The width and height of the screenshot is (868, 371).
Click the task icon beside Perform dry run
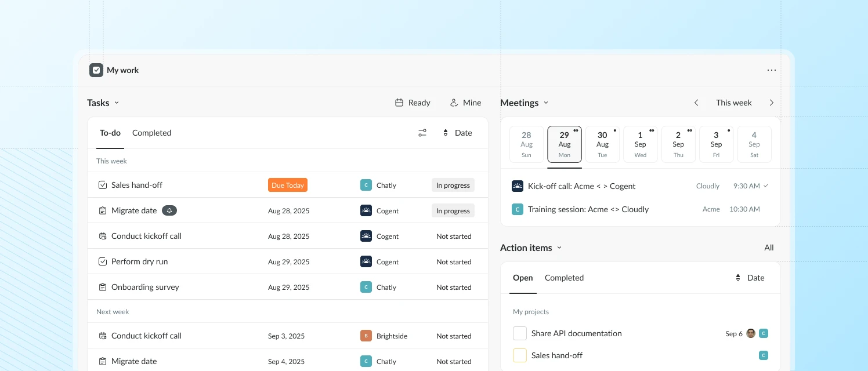103,261
